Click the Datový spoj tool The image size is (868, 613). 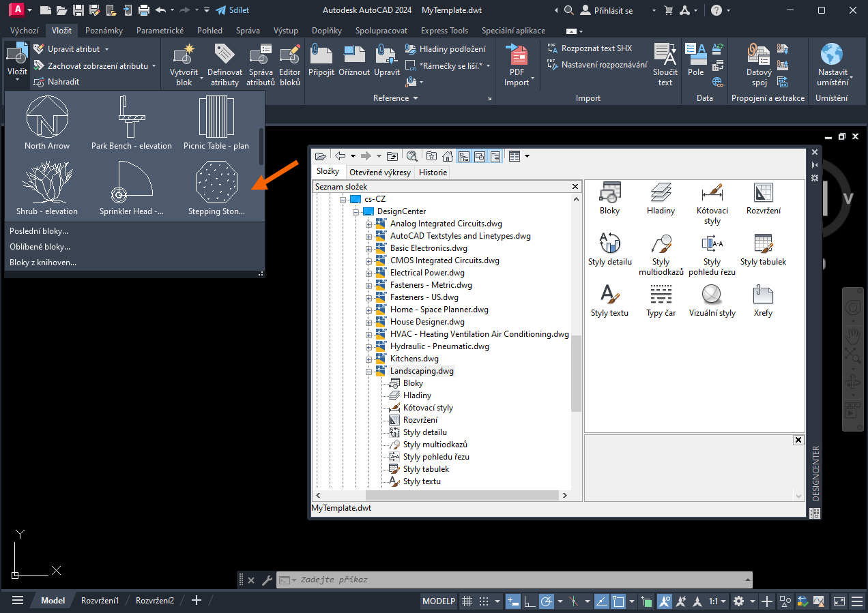[x=759, y=65]
